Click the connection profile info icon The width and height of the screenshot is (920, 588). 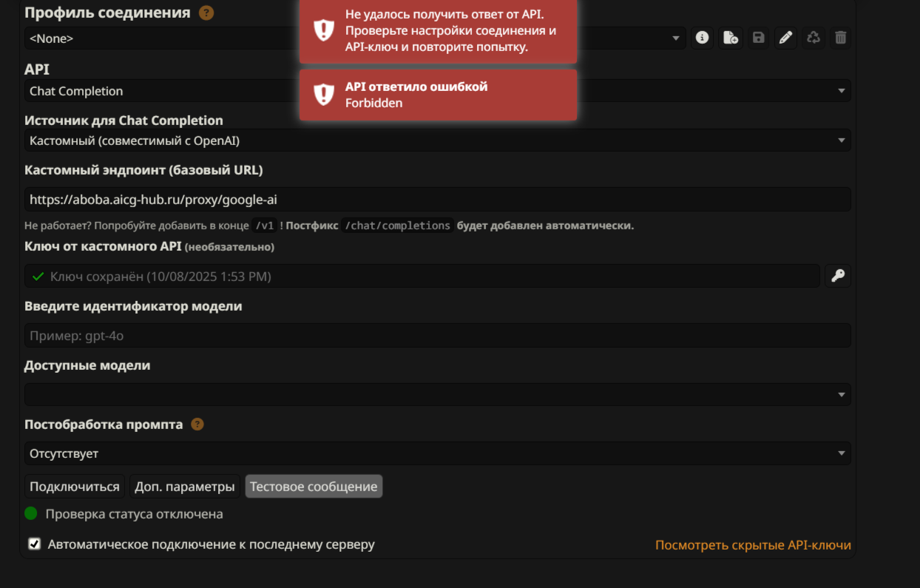703,38
